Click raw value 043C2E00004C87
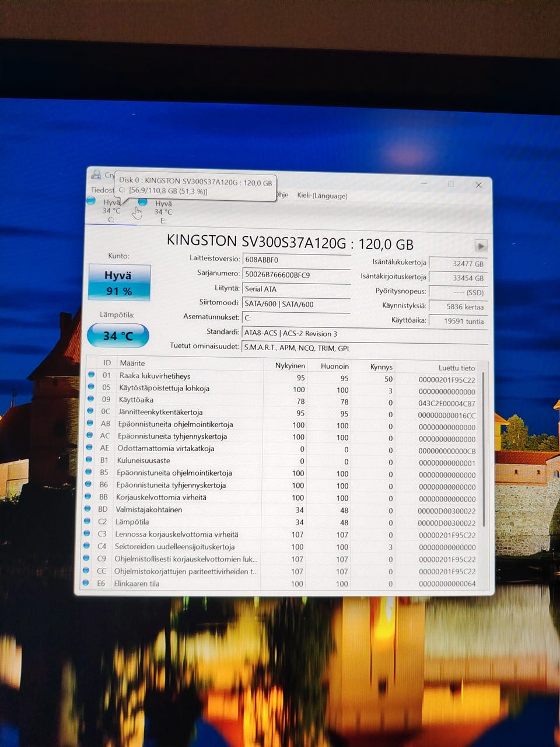Screen dimensions: 560x747 pyautogui.click(x=446, y=403)
